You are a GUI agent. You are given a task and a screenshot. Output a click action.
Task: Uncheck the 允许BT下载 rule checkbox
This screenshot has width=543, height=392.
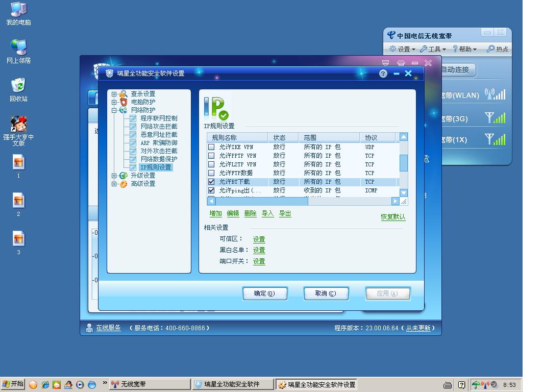click(211, 182)
